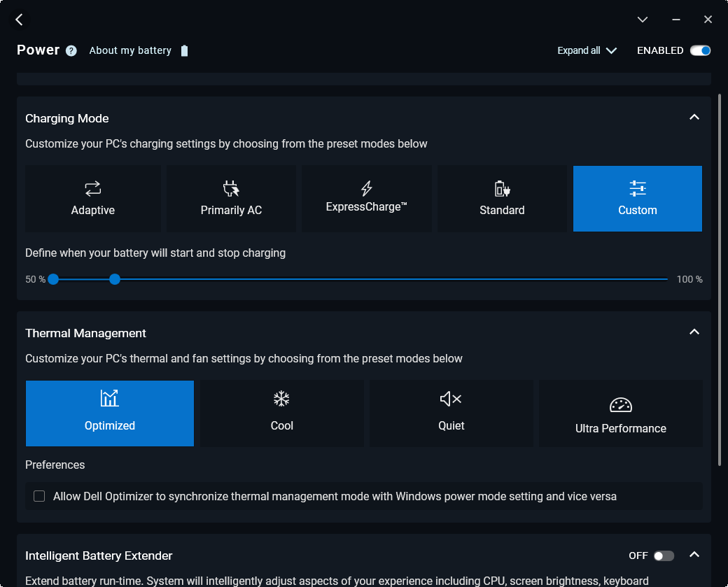Open the Expand all dropdown
The image size is (728, 587).
point(587,50)
